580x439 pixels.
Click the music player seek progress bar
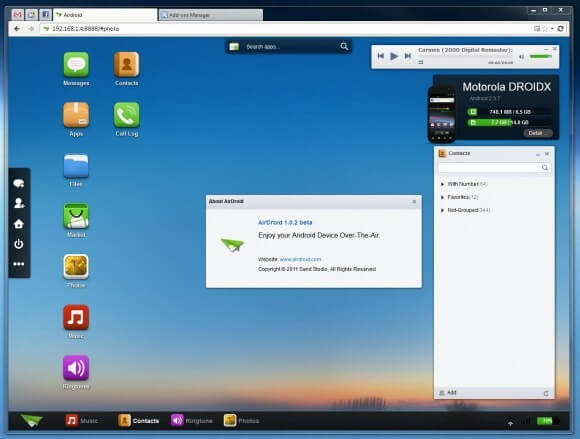coord(465,57)
